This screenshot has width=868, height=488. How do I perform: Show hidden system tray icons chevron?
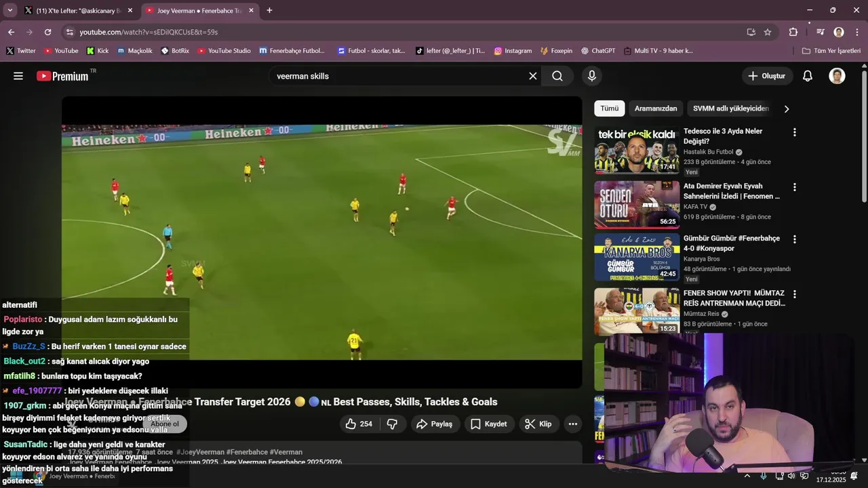click(x=747, y=476)
